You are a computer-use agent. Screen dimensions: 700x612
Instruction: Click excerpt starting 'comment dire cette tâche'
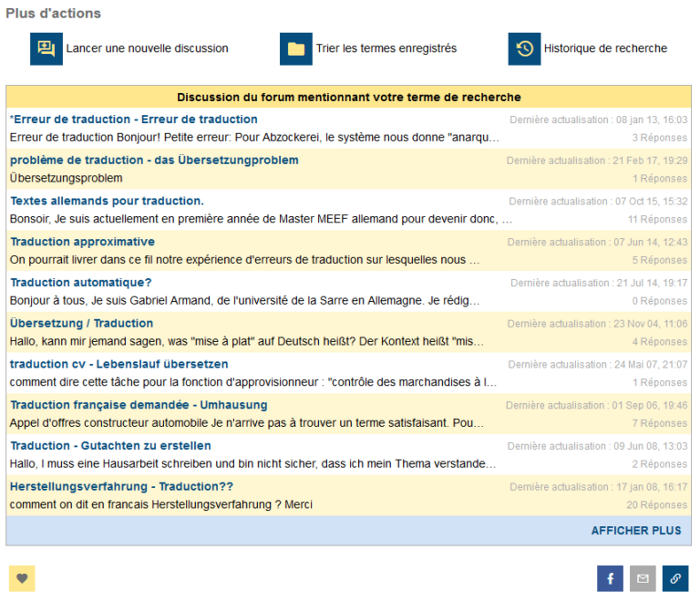click(x=253, y=382)
